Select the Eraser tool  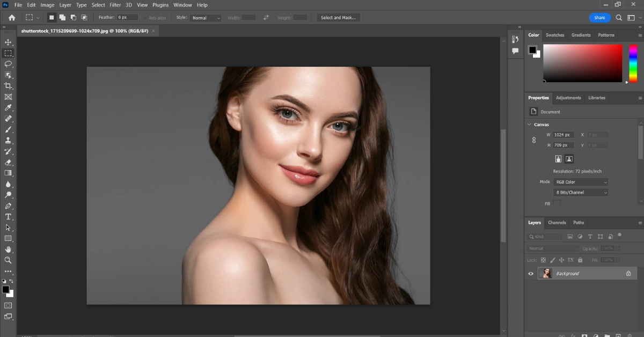[8, 162]
